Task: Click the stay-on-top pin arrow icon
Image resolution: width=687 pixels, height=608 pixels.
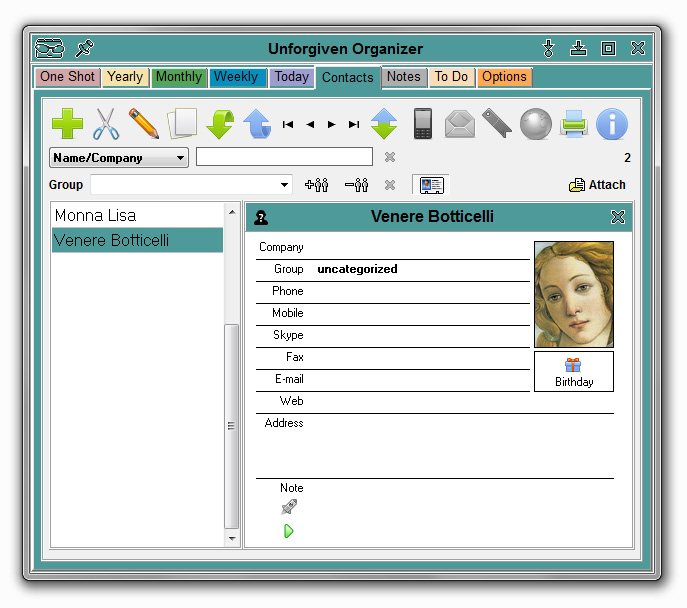Action: tap(548, 48)
